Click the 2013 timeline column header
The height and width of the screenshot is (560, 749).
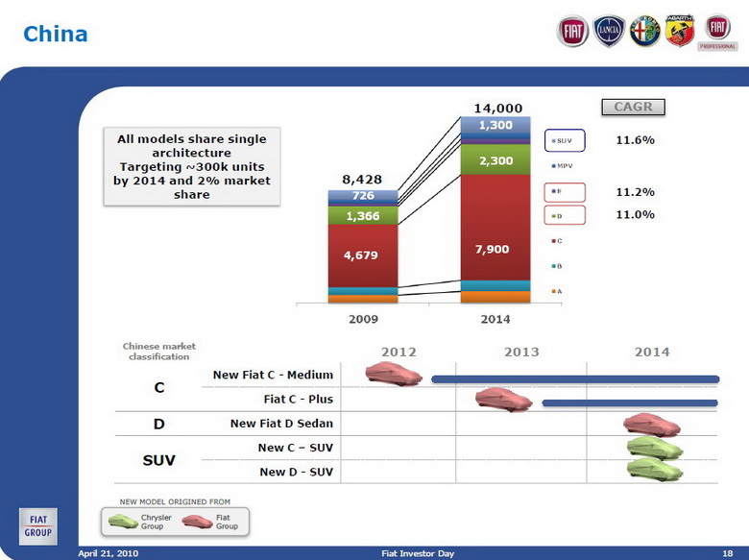[521, 353]
